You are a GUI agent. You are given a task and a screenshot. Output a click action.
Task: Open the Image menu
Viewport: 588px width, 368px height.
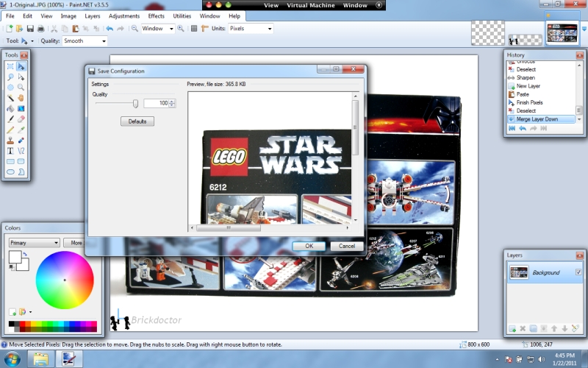[x=68, y=16]
